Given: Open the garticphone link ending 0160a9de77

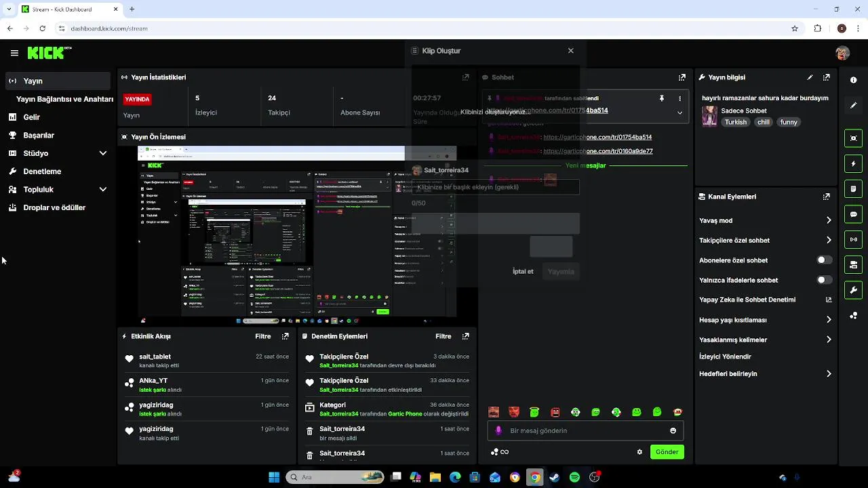Looking at the screenshot, I should click(598, 151).
